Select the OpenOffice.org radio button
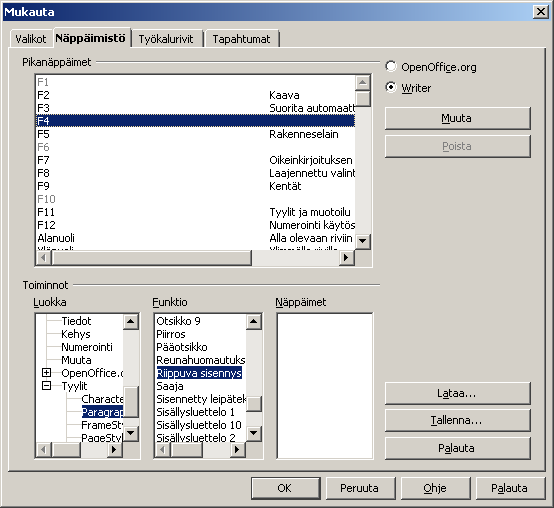 391,66
